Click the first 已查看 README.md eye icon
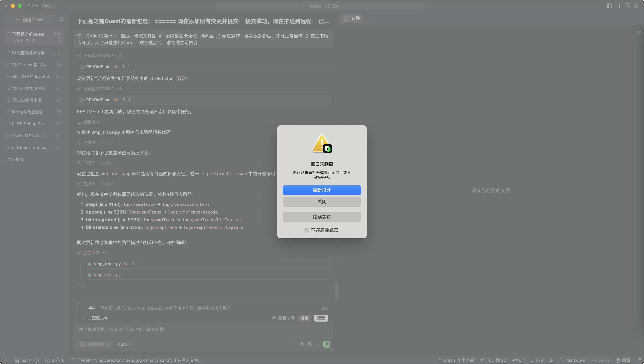Screen dimensions: 644x364 click(x=79, y=56)
